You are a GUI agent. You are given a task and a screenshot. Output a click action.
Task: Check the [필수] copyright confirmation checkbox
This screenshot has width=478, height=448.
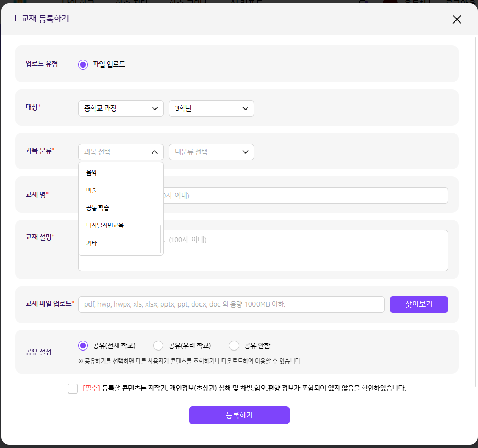click(x=73, y=388)
